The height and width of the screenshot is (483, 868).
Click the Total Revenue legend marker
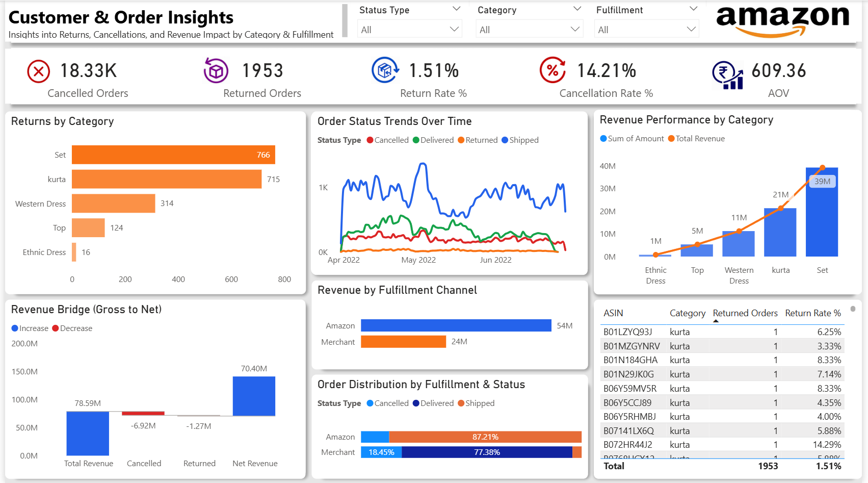tap(671, 139)
